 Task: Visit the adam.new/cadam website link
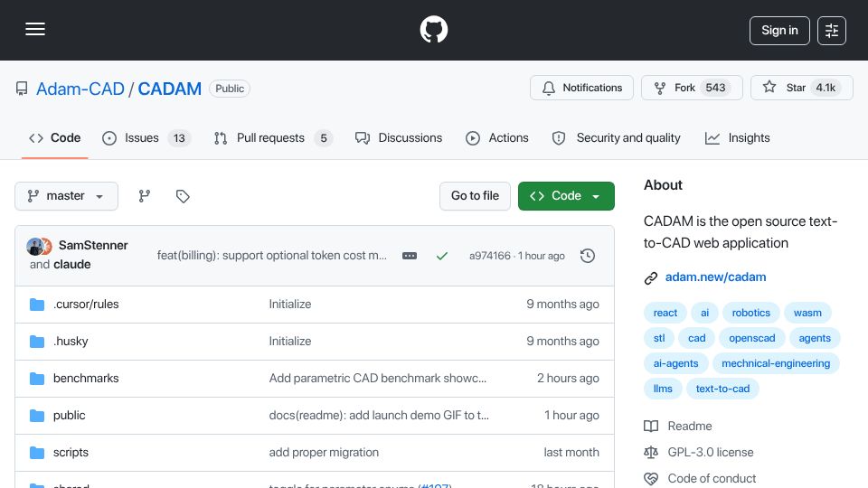[715, 277]
